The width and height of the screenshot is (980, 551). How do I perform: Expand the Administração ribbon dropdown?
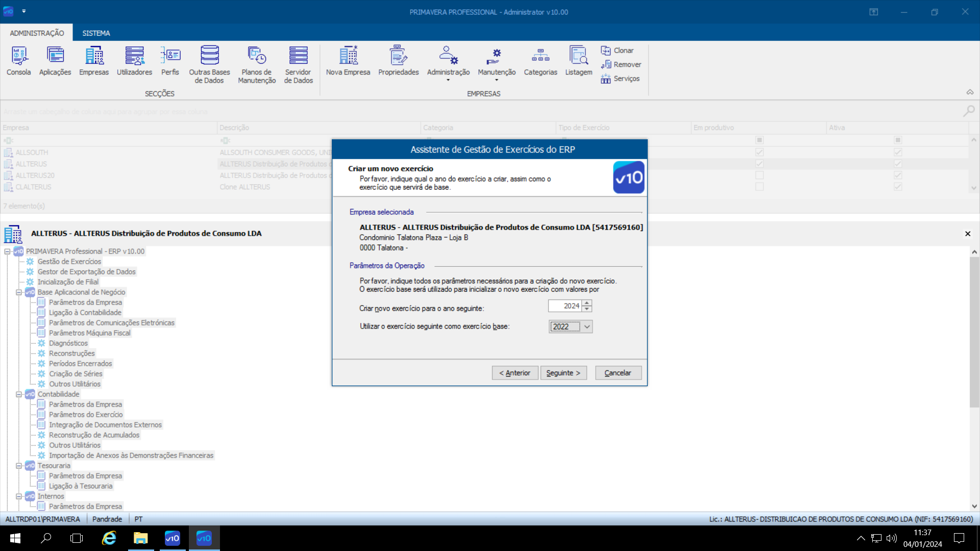click(448, 80)
